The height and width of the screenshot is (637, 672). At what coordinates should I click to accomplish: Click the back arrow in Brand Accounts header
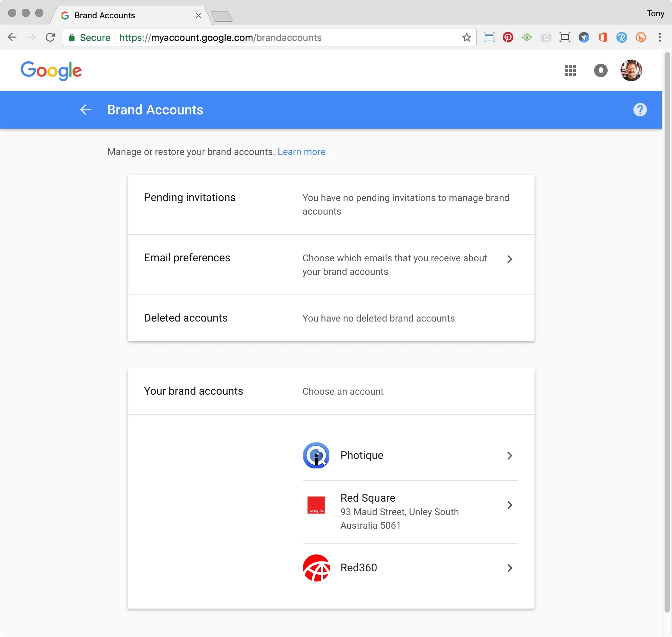[87, 110]
